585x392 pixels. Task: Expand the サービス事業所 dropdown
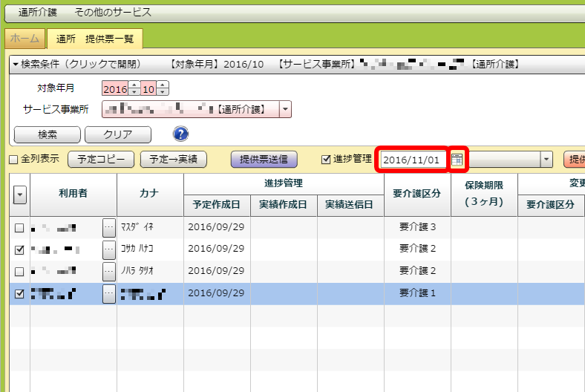[286, 110]
